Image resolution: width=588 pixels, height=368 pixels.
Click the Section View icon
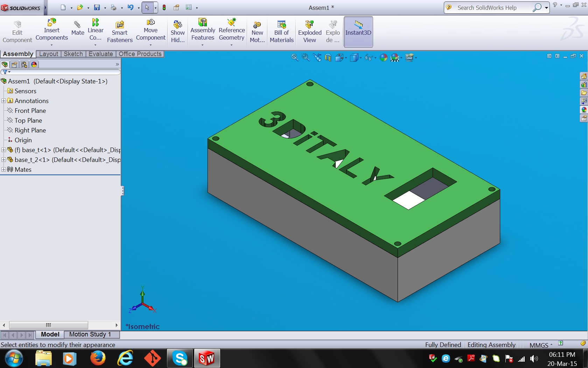[328, 57]
